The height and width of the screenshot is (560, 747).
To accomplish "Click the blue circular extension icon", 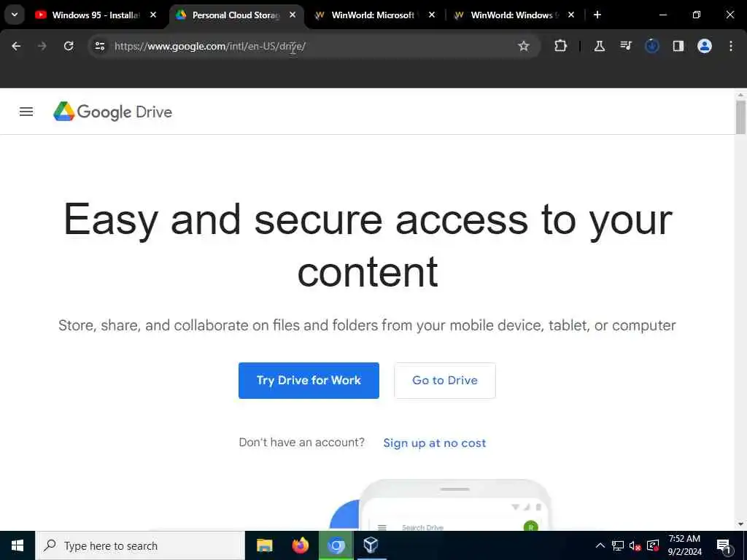I will 651,46.
